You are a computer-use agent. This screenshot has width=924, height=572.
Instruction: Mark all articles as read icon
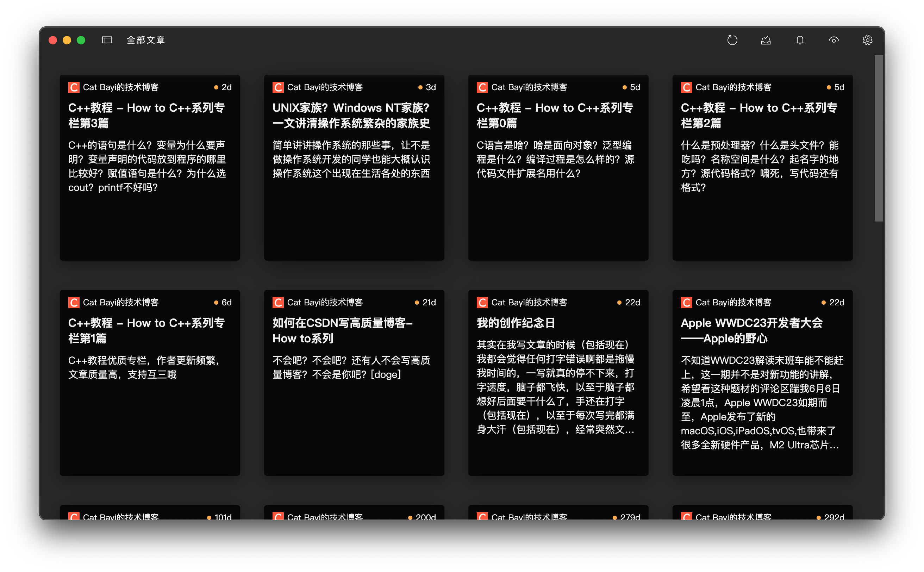click(766, 40)
